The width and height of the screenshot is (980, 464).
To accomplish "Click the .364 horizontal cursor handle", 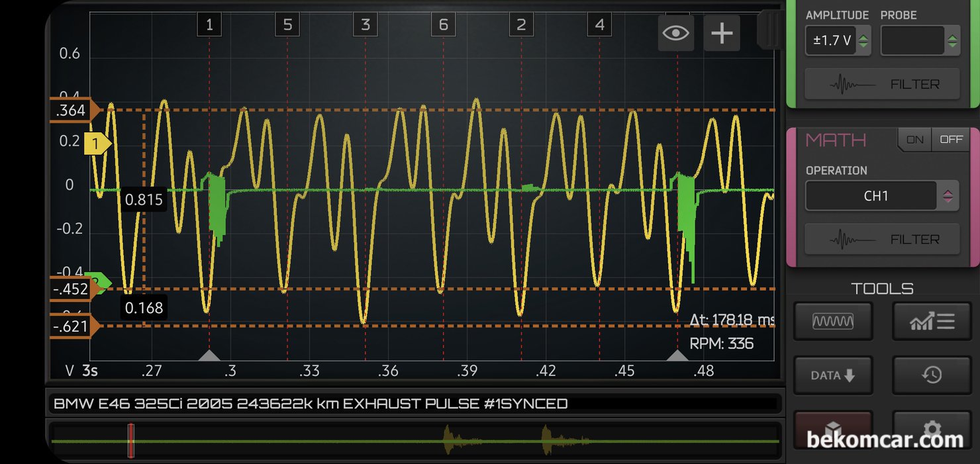I will click(x=73, y=111).
